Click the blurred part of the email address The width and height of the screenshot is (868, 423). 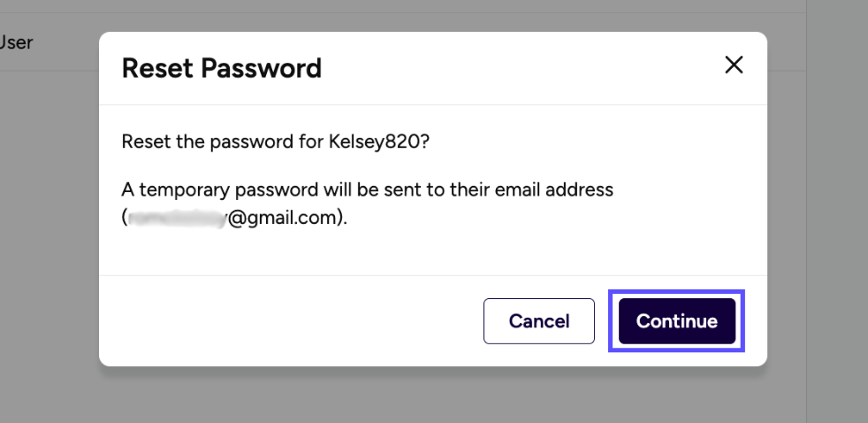(x=177, y=218)
